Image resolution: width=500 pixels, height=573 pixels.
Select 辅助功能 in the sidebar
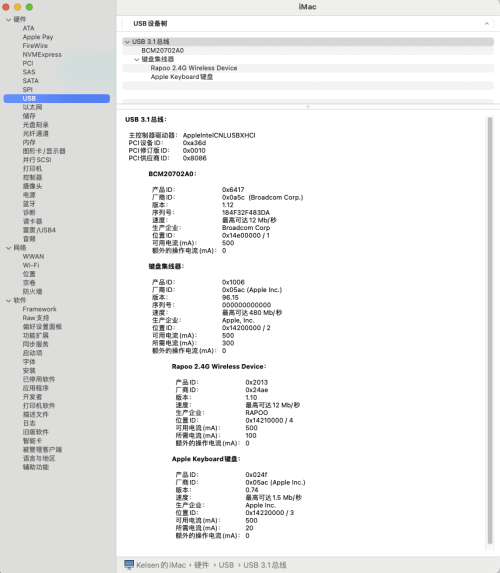coord(35,467)
